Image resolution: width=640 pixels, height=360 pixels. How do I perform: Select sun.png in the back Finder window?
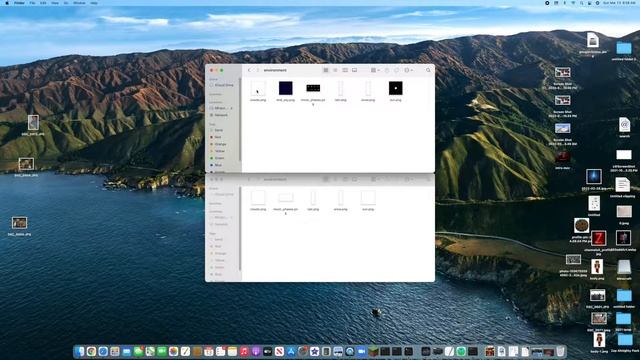pos(368,201)
